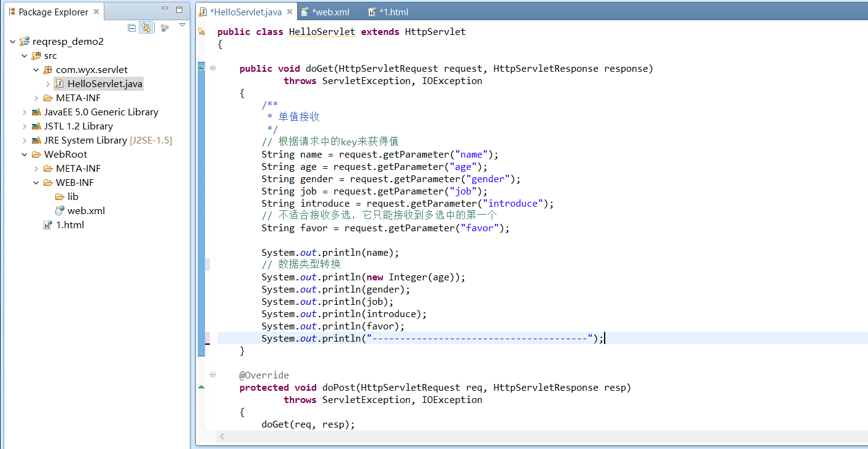The height and width of the screenshot is (449, 868).
Task: Click the WEB-INF folder icon
Action: (48, 183)
